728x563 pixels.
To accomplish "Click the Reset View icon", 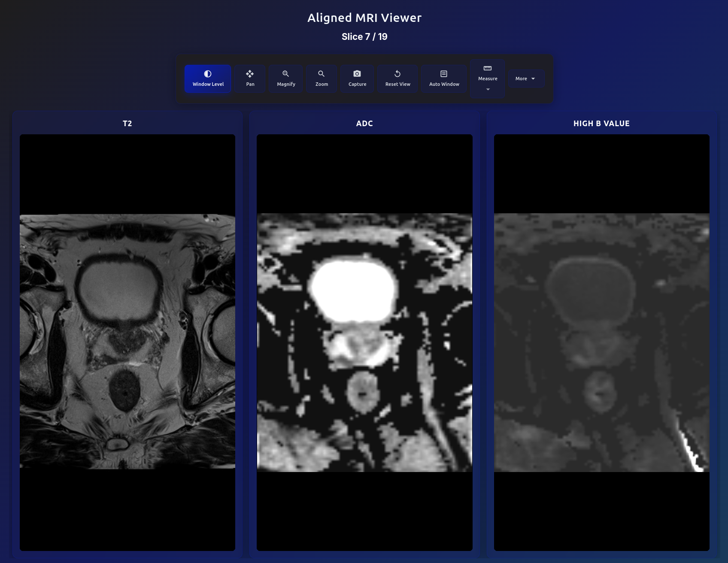I will click(397, 73).
